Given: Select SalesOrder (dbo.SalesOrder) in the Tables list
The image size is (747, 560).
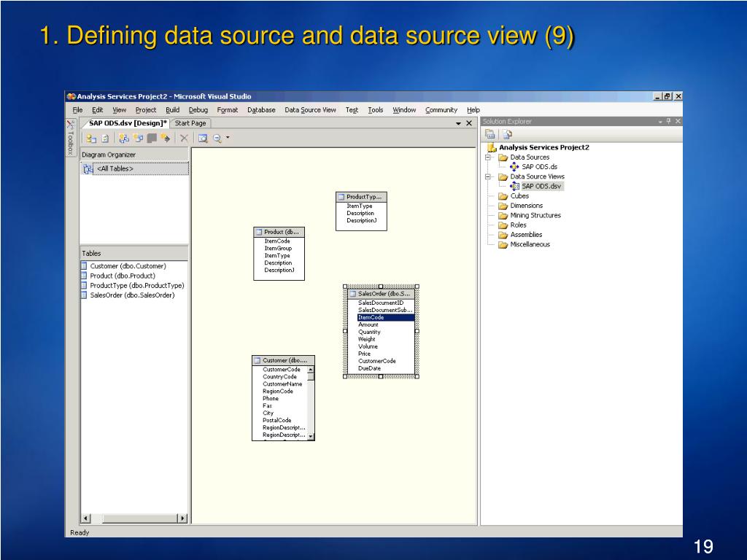Looking at the screenshot, I should pyautogui.click(x=132, y=295).
